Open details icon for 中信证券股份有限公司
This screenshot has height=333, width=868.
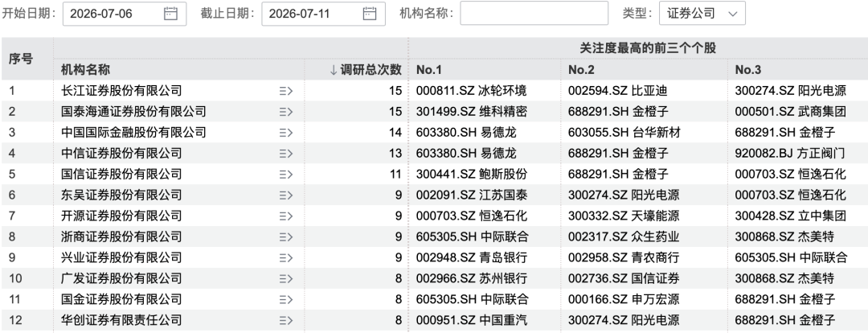pyautogui.click(x=285, y=154)
